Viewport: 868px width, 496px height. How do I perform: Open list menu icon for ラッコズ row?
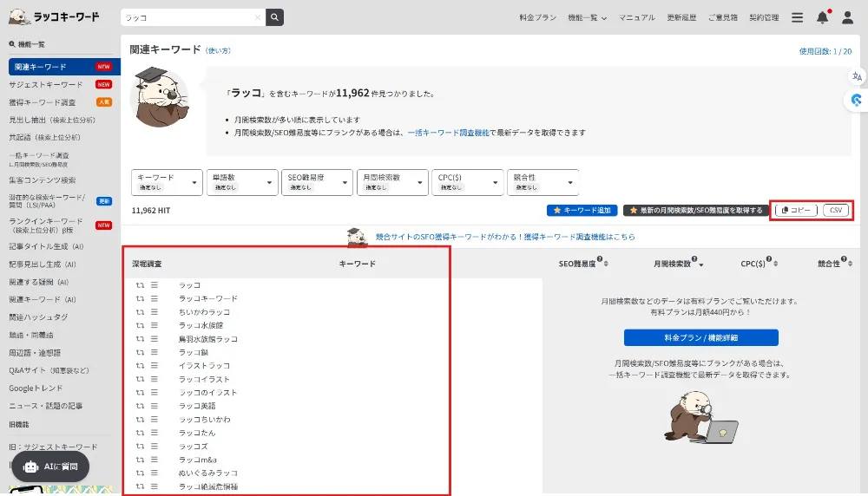pos(155,447)
